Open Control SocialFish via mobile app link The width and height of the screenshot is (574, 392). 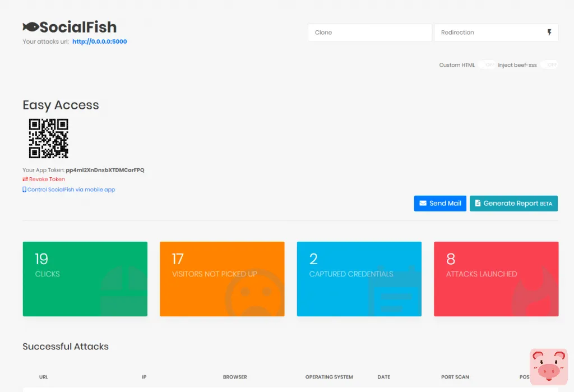pyautogui.click(x=71, y=190)
